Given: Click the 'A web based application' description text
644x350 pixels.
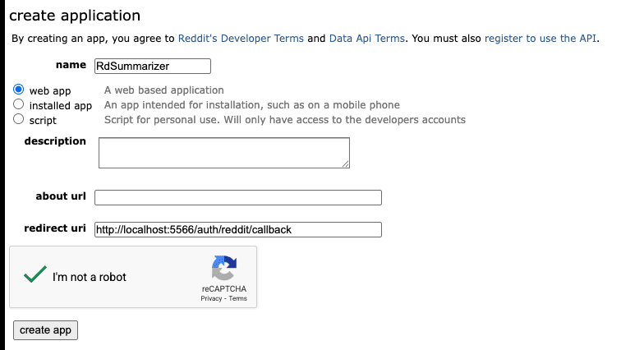Looking at the screenshot, I should point(164,90).
